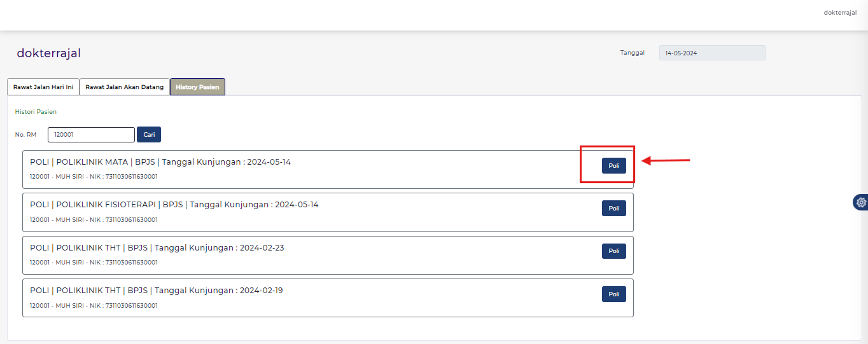Click the dokterrajal page heading
The image size is (868, 344).
coord(49,53)
